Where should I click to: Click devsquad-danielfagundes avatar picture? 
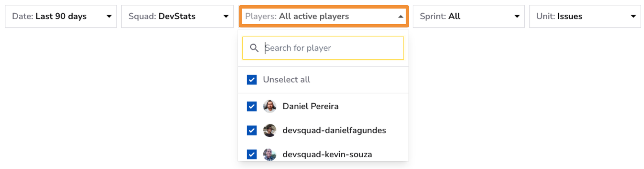tap(270, 130)
